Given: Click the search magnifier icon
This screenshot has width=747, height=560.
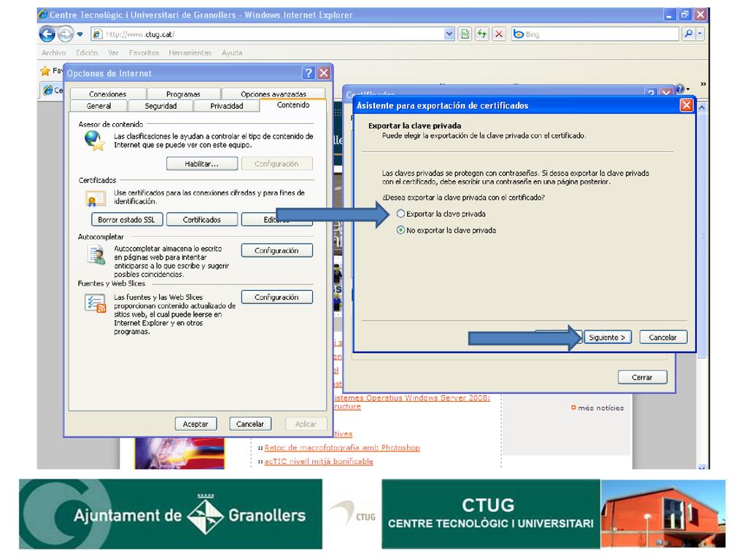Looking at the screenshot, I should click(689, 34).
